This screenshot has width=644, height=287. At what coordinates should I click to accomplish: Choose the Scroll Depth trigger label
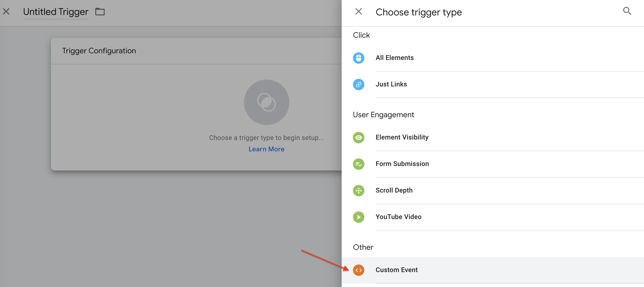pos(394,190)
